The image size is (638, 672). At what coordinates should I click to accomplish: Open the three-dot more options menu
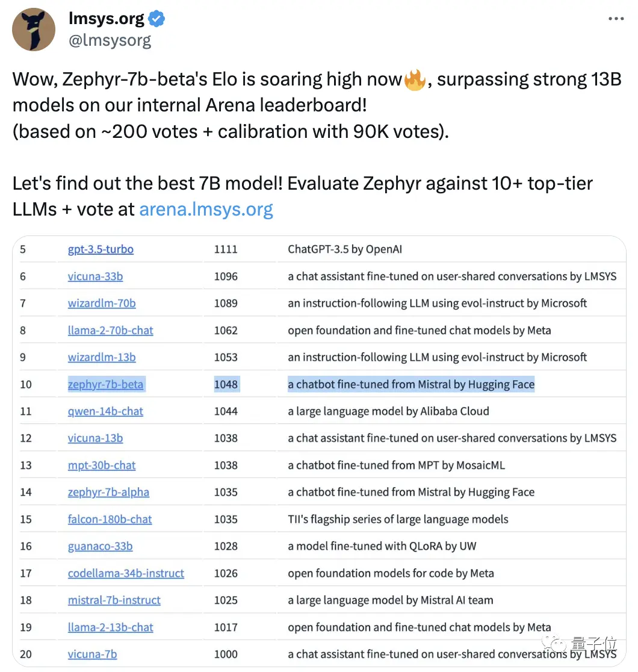(x=616, y=19)
